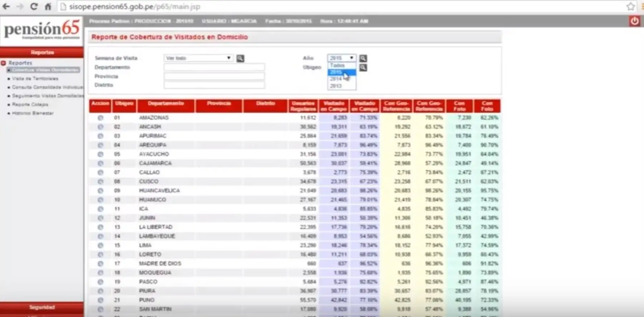
Task: Select action radio for AMAZONAS row
Action: [x=100, y=118]
